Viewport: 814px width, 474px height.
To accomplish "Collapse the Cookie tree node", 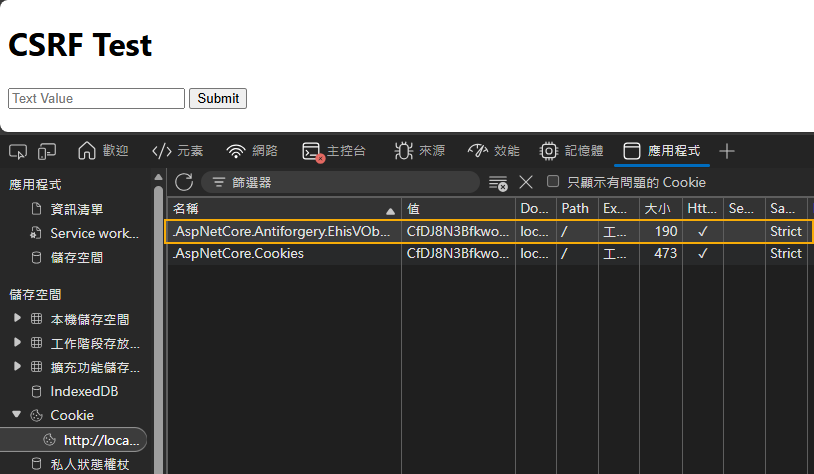I will [17, 415].
